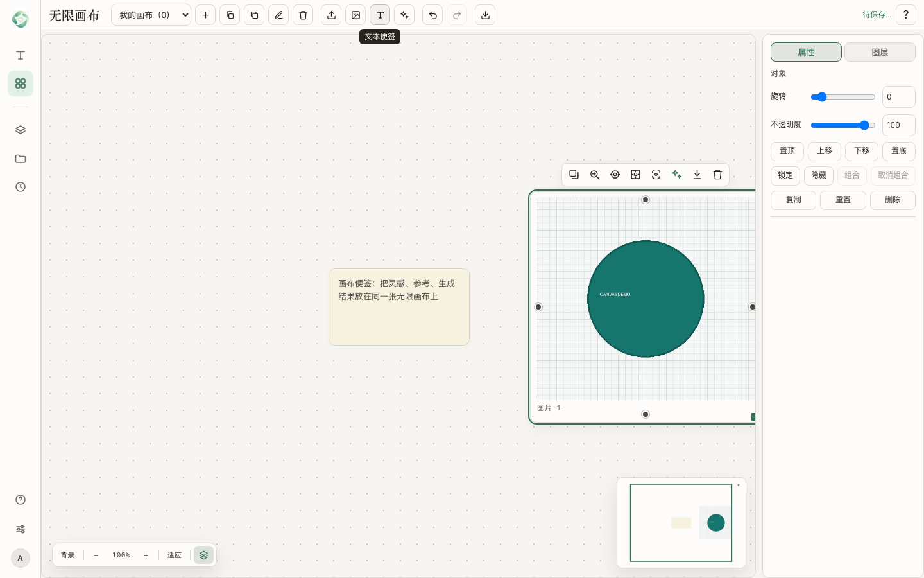Screen dimensions: 924x578
Task: Click the 上移 move-up button
Action: coord(825,151)
